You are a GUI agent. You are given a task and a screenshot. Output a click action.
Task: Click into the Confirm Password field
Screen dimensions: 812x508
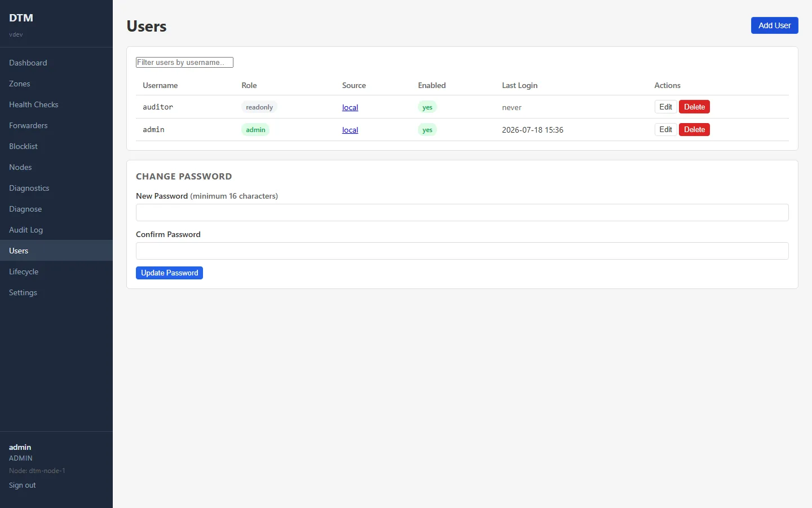click(x=462, y=251)
